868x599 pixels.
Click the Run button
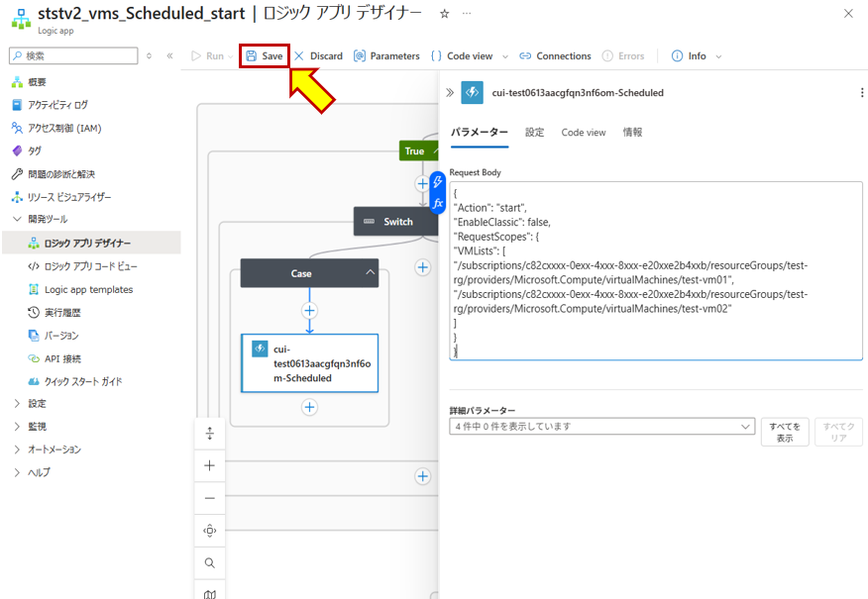208,55
